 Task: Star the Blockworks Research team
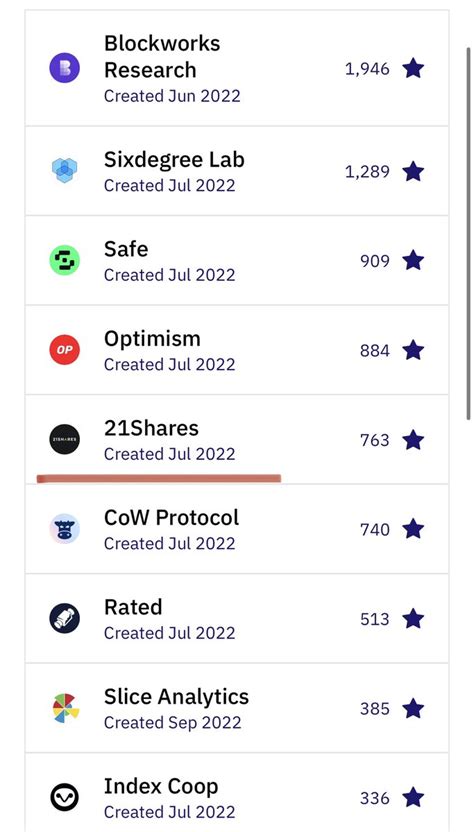point(413,68)
